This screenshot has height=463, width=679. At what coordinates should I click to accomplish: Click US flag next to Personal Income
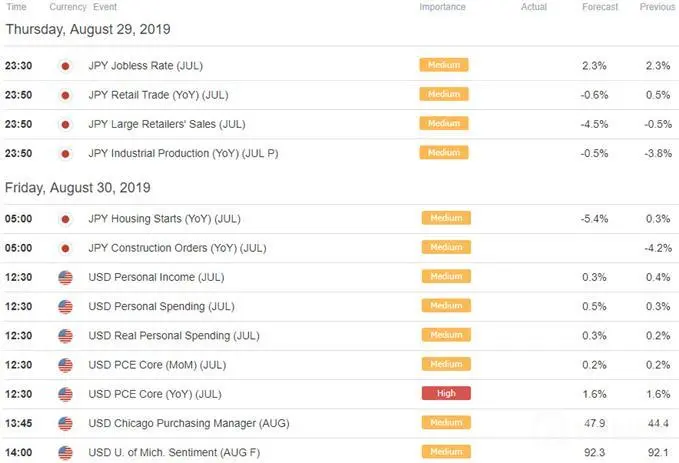click(x=65, y=278)
